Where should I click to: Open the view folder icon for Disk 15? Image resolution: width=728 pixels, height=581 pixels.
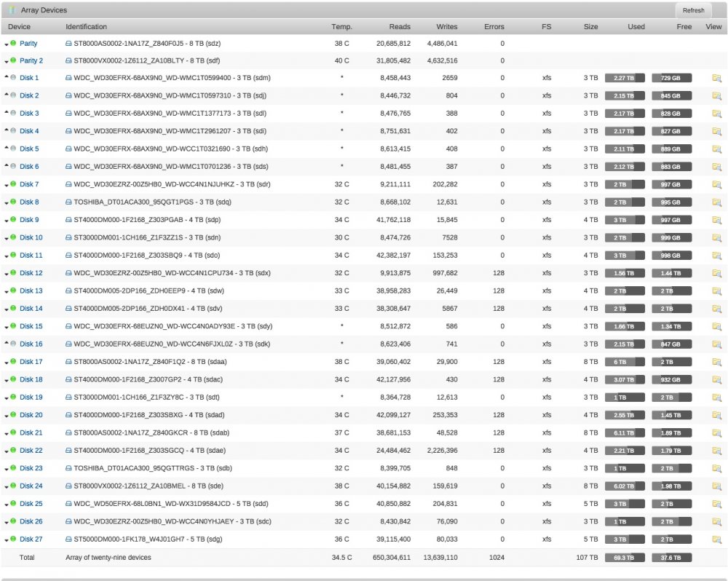(716, 326)
